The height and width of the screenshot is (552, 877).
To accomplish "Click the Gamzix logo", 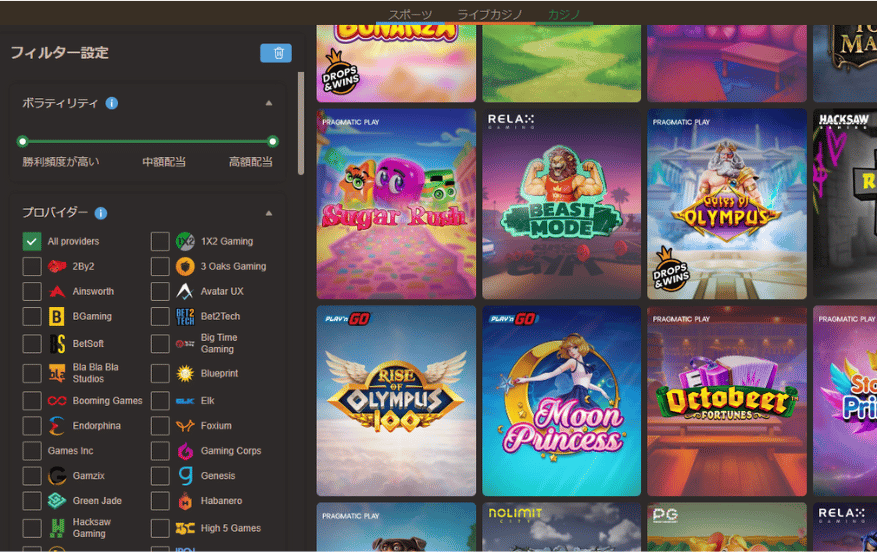I will 57,475.
